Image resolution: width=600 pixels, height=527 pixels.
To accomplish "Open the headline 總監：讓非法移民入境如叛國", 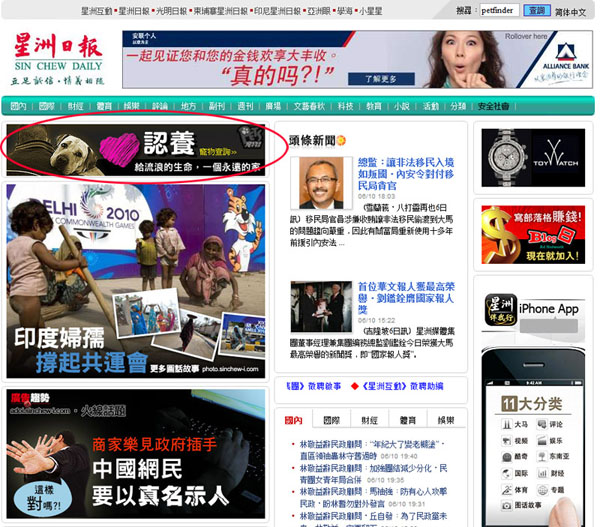I will tap(406, 174).
